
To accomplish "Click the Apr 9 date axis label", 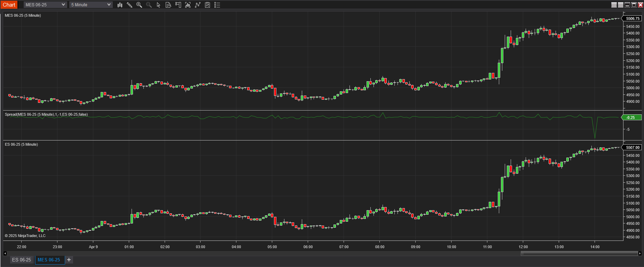I will (x=93, y=247).
